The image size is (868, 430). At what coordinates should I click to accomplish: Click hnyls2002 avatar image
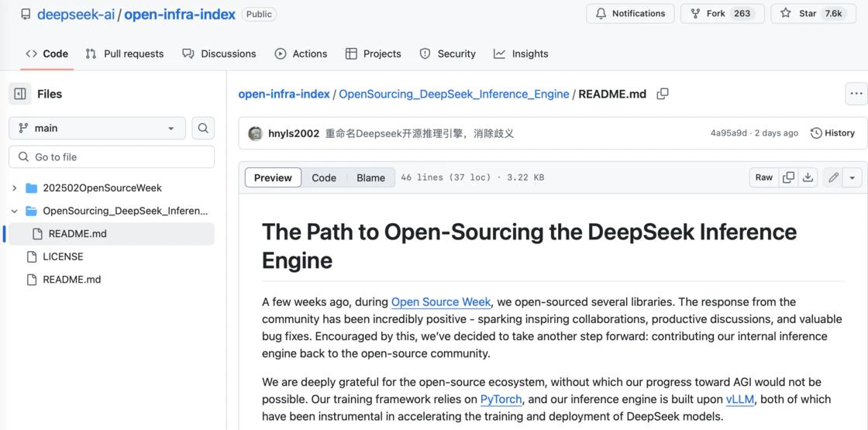[255, 133]
